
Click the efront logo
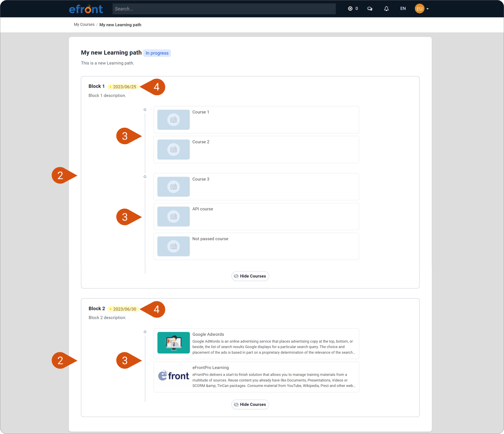pos(86,9)
